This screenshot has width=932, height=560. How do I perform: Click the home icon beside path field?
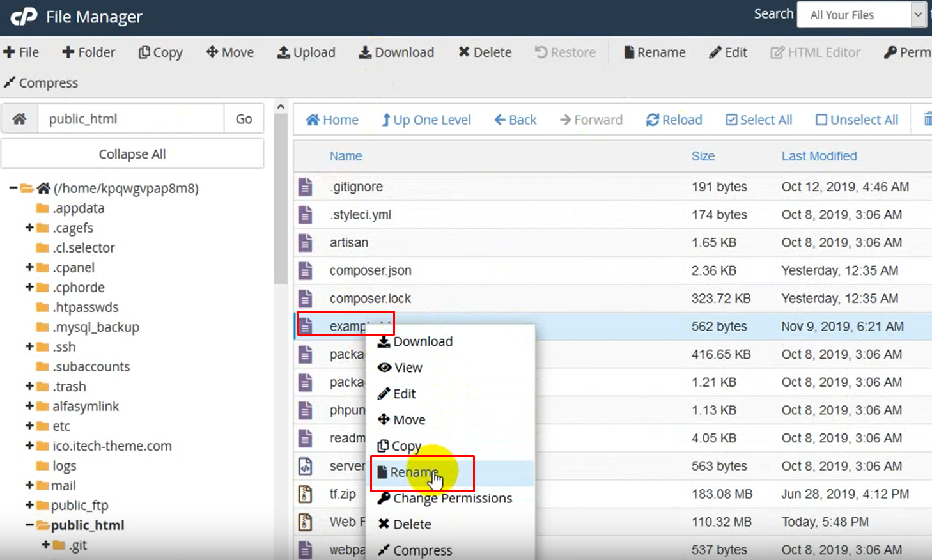[x=20, y=119]
